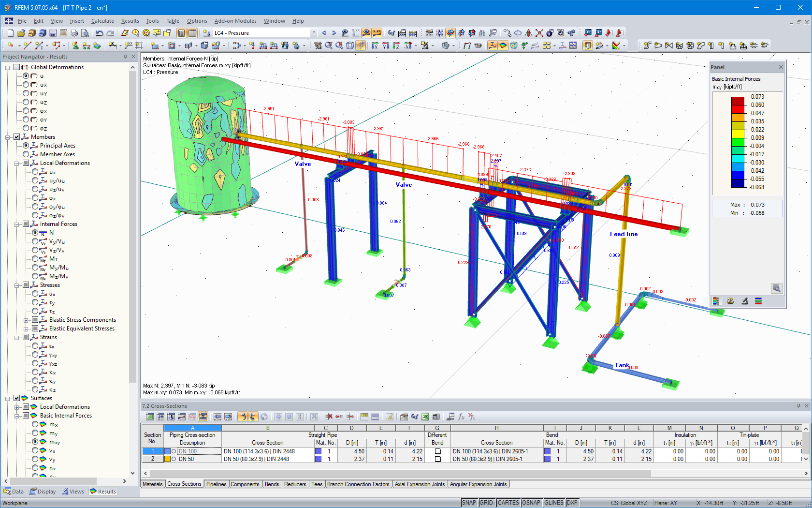Open the details magnifier icon in the results Panel
The width and height of the screenshot is (812, 508).
777,288
